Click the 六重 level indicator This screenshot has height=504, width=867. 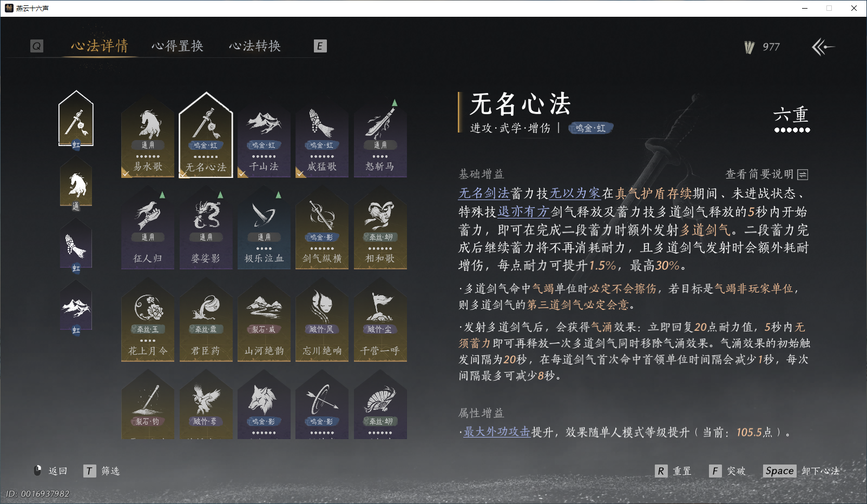(x=791, y=119)
